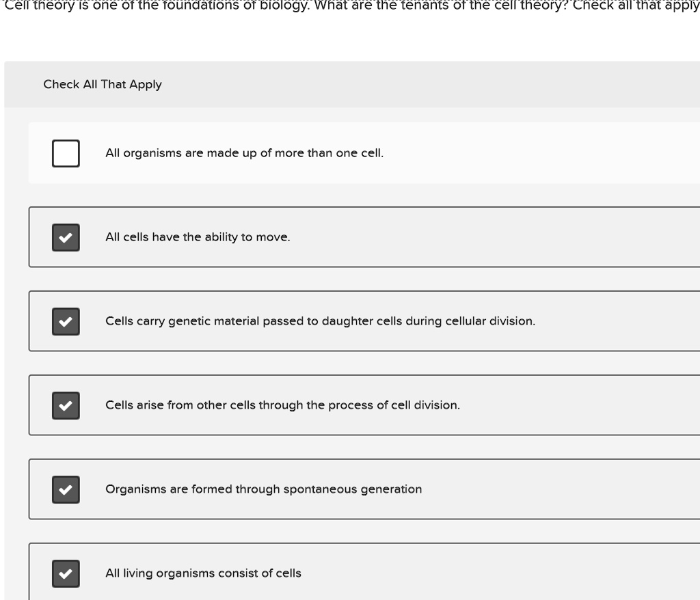This screenshot has width=700, height=600.
Task: Click blank area right of 'ability to move.'
Action: pyautogui.click(x=492, y=237)
